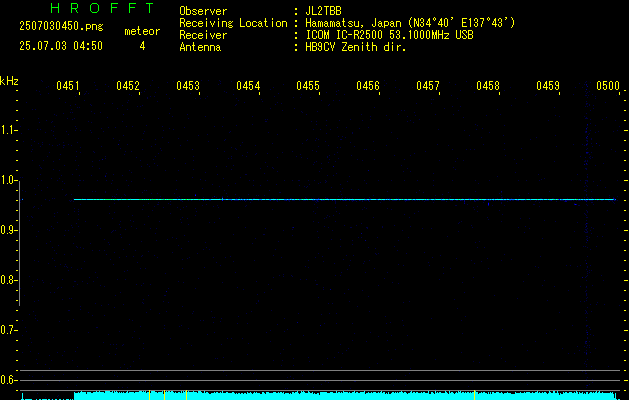Click the 0457 time axis label
Screen dimensions: 629x400
pos(428,86)
